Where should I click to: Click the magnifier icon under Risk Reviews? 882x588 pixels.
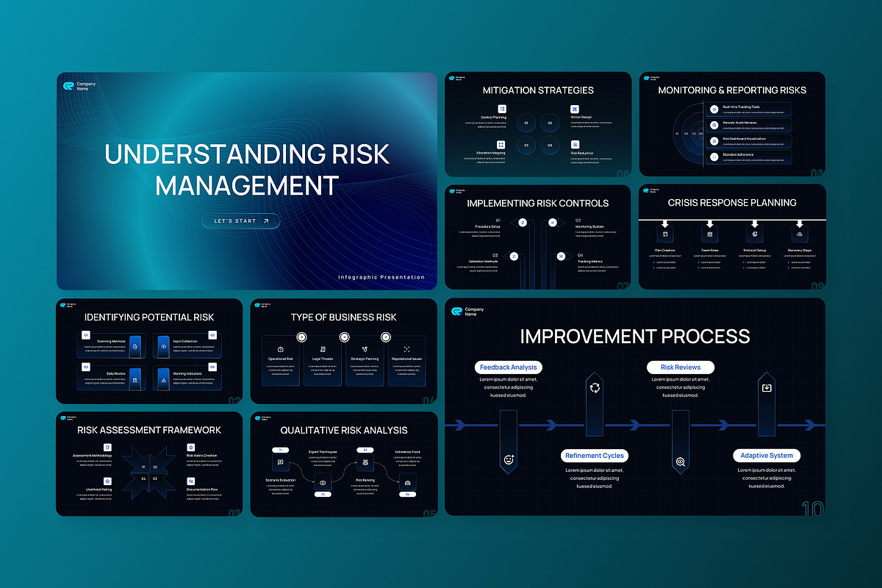[x=681, y=462]
